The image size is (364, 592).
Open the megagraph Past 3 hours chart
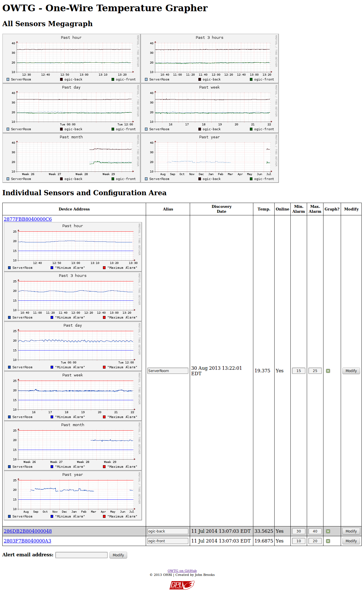(x=210, y=58)
